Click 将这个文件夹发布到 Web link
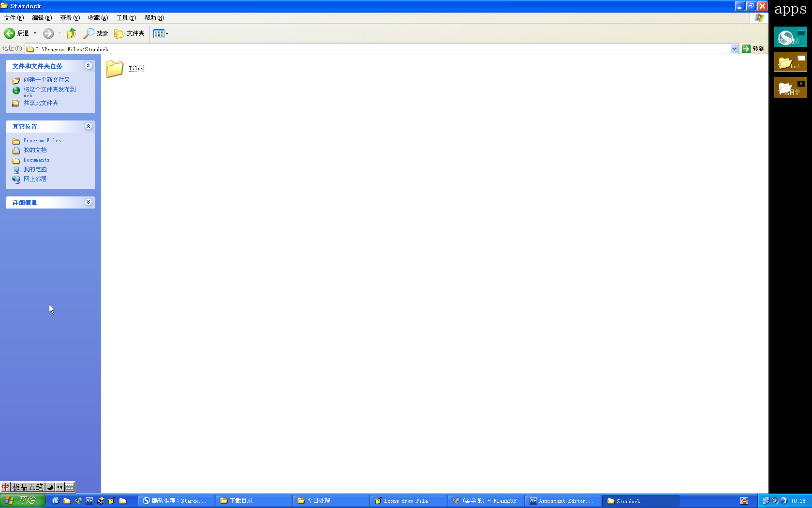This screenshot has width=812, height=508. pos(50,92)
